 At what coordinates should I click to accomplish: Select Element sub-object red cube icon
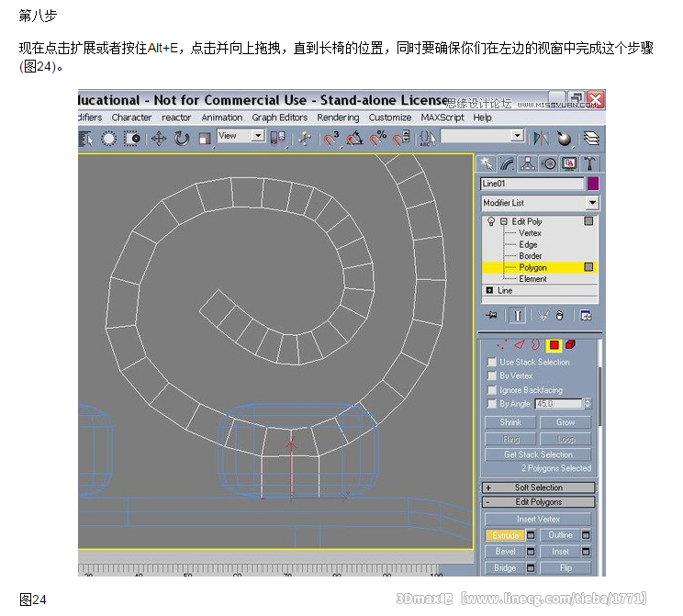(x=570, y=345)
